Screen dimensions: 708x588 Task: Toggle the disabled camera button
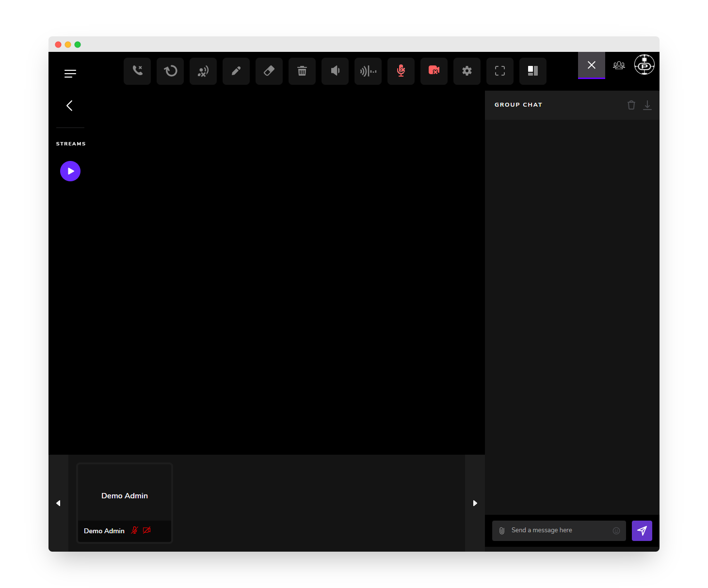coord(434,71)
